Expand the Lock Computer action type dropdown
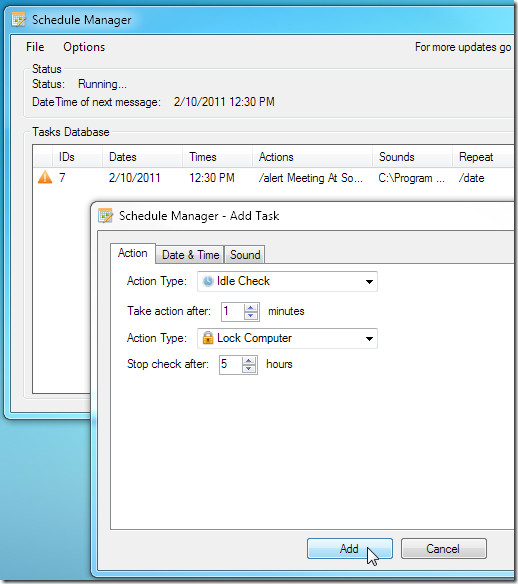Viewport: 518px width, 584px height. pos(369,339)
